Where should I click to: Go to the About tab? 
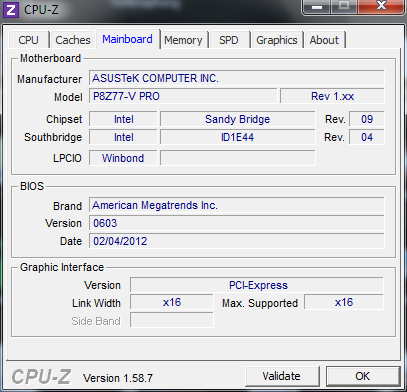(x=324, y=40)
